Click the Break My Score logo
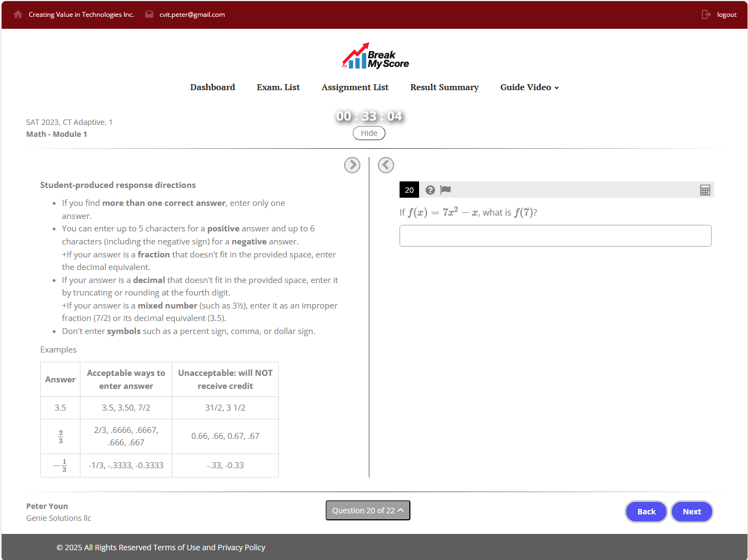748x560 pixels. pos(375,56)
